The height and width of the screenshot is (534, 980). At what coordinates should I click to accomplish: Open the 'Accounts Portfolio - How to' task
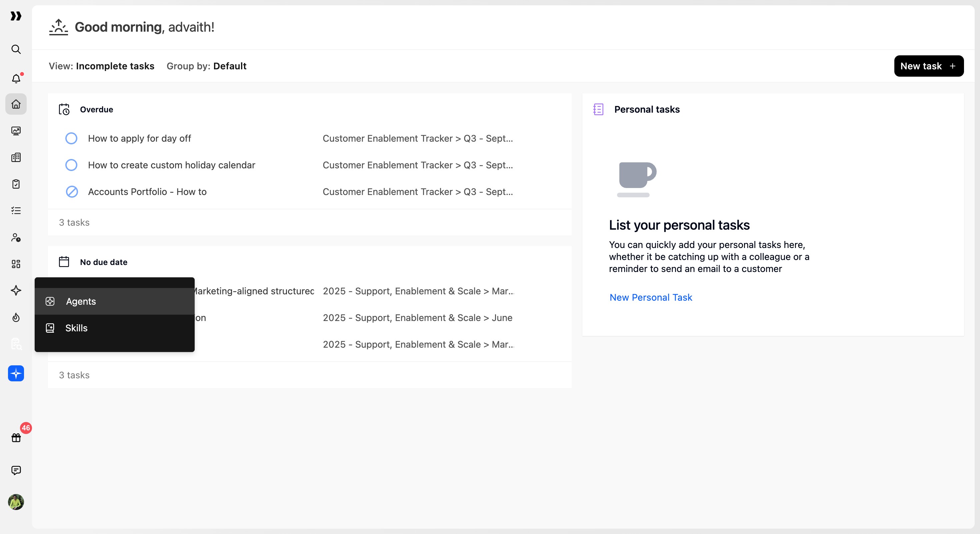point(147,192)
